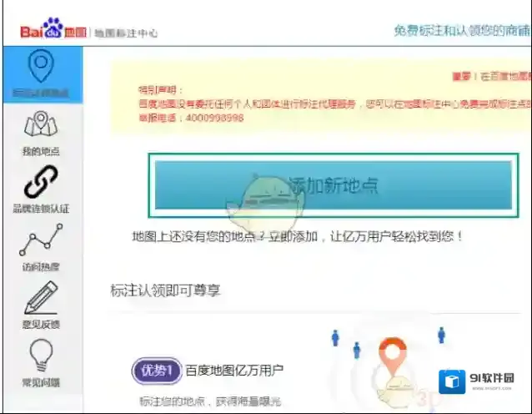The image size is (532, 414).
Task: Click the 优势1 purple badge
Action: pos(157,371)
